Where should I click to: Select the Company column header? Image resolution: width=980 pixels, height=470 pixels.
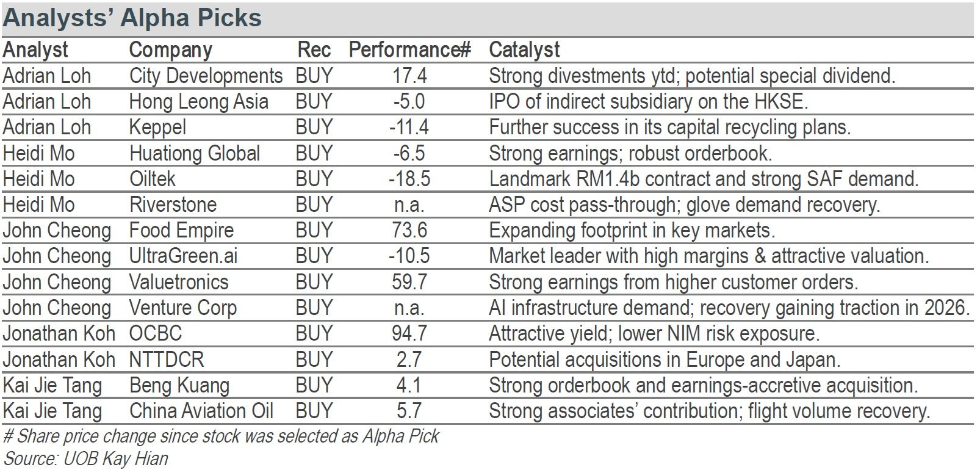(171, 50)
